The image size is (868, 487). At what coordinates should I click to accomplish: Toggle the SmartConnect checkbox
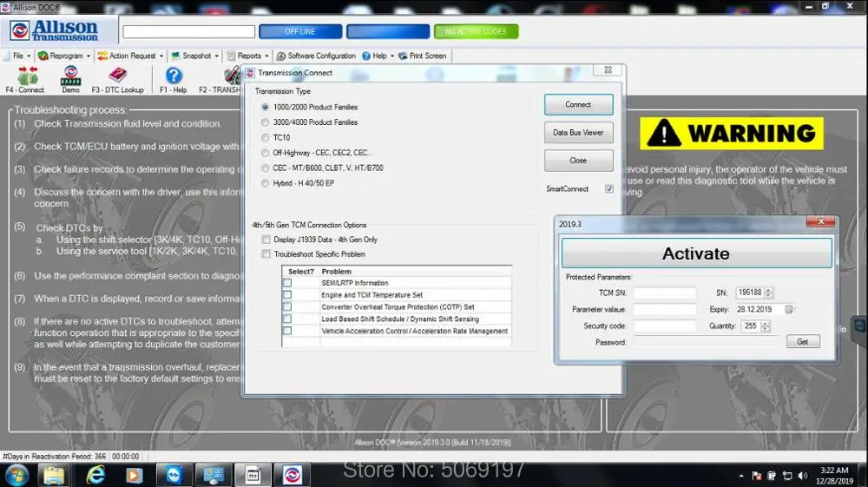point(609,188)
